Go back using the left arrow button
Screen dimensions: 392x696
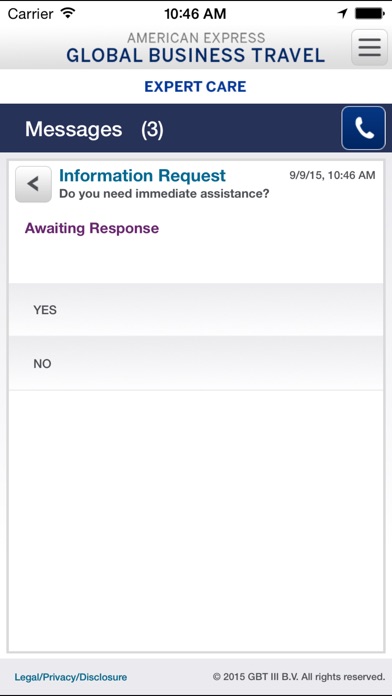[33, 184]
